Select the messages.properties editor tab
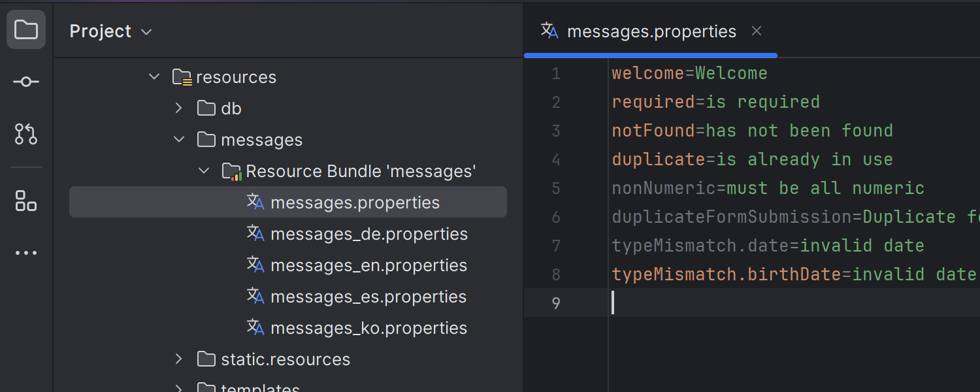Viewport: 980px width, 392px height. (x=651, y=31)
